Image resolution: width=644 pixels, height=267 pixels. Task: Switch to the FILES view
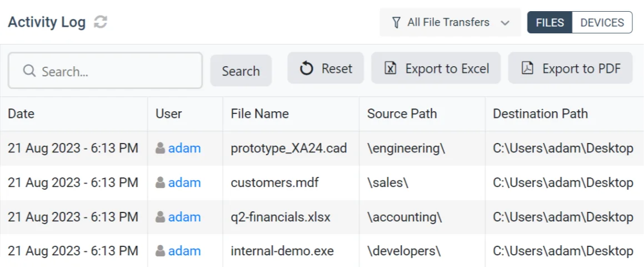pos(550,23)
